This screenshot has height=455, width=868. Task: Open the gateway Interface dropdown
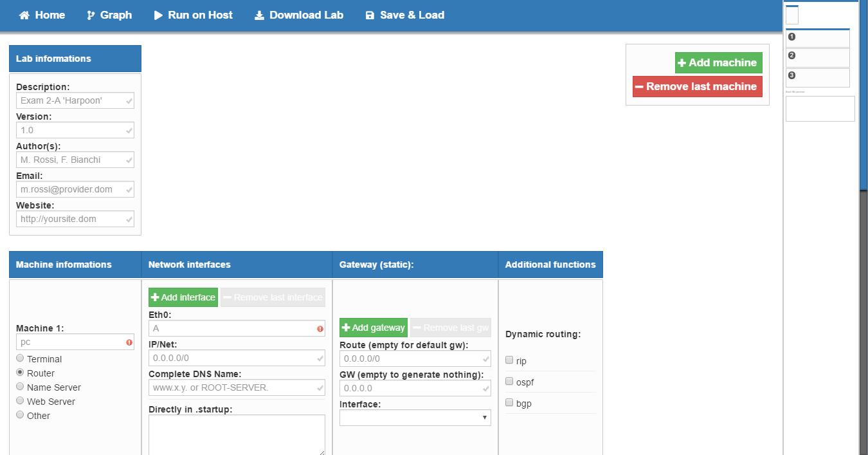click(x=415, y=418)
